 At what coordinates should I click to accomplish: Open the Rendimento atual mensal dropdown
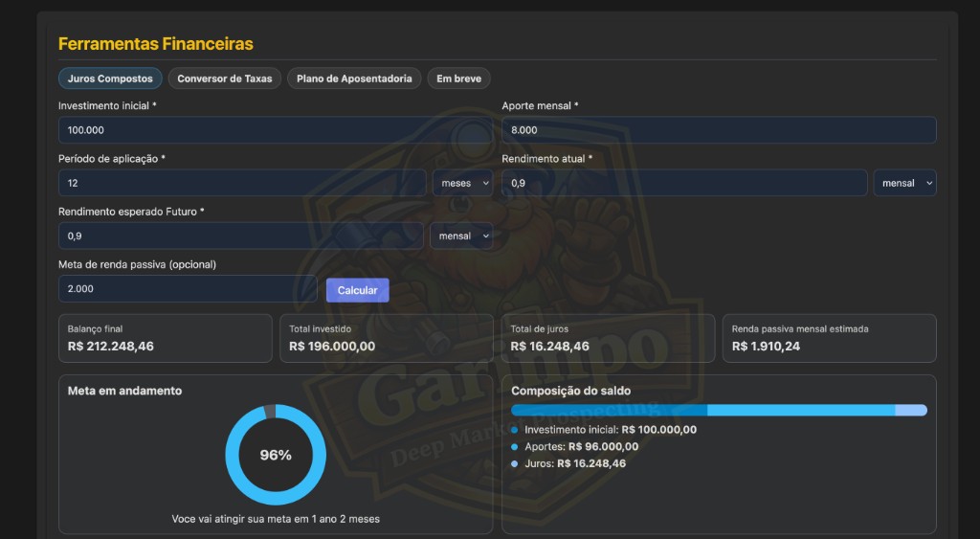(904, 183)
